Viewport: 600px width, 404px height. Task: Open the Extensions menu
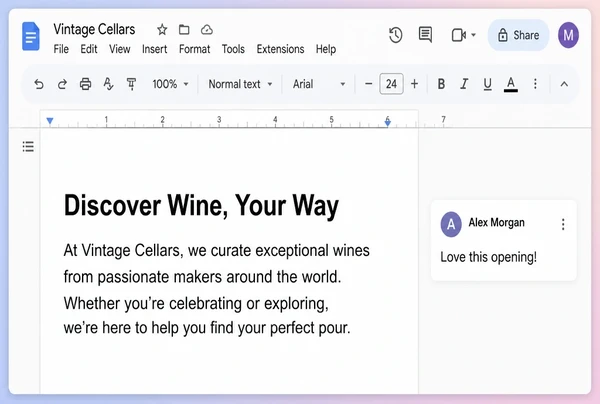coord(280,49)
